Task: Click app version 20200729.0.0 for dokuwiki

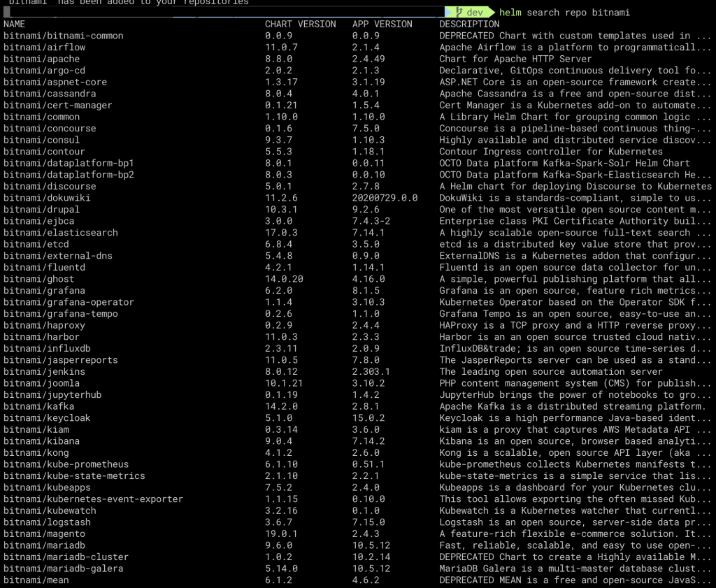Action: coord(385,198)
